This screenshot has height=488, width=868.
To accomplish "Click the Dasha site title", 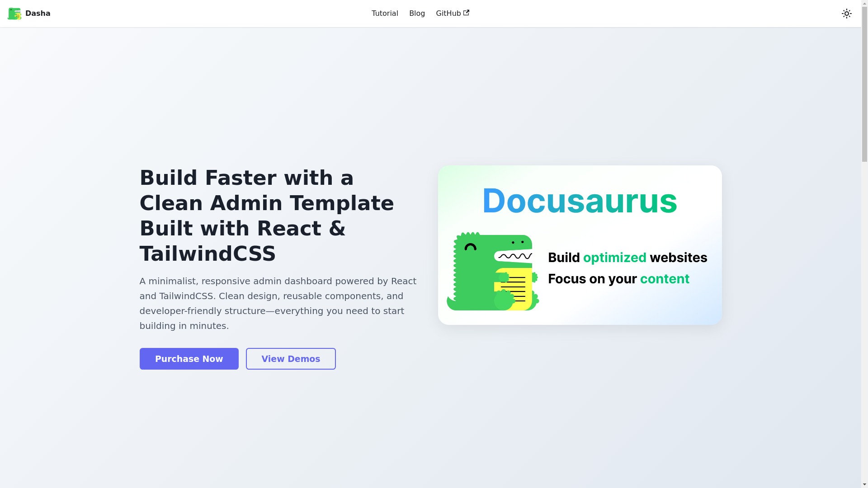I will [38, 14].
